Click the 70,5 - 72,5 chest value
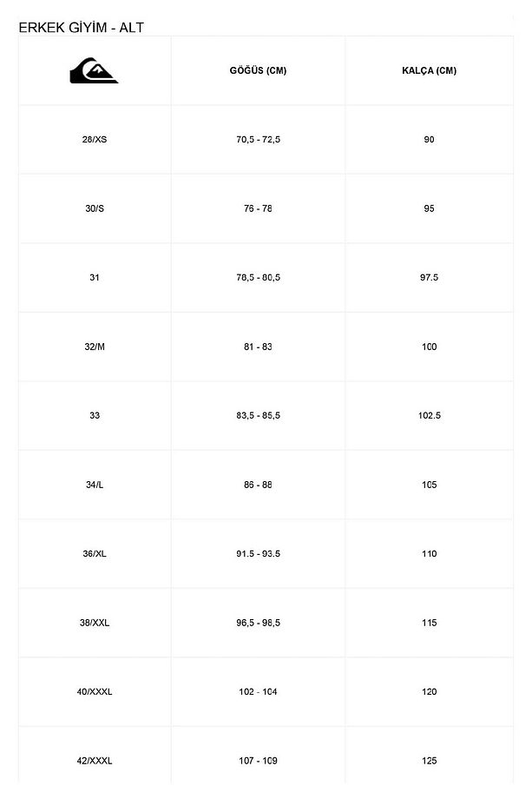The image size is (532, 799). pos(258,140)
